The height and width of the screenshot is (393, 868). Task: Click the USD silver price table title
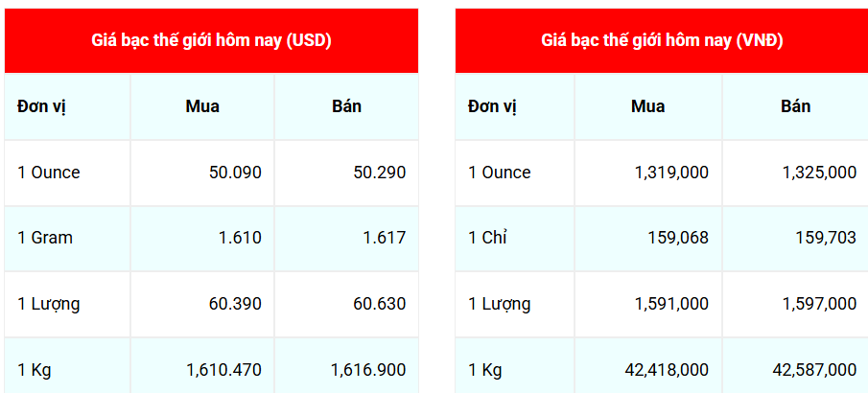click(x=211, y=40)
